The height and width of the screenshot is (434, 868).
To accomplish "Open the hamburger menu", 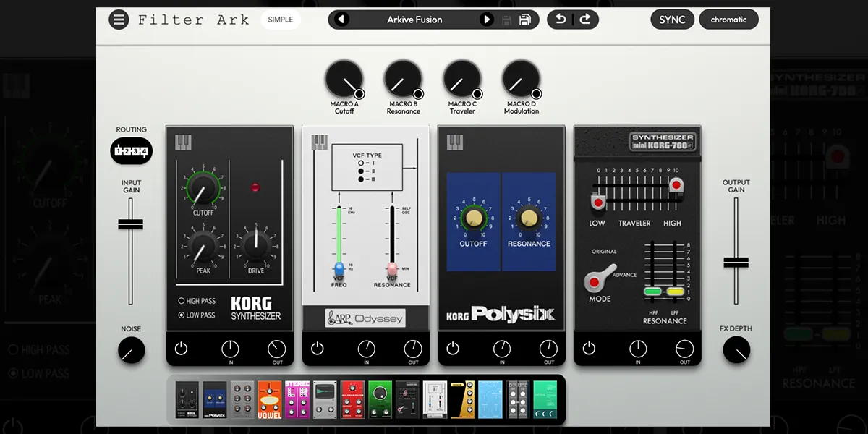I will (119, 19).
